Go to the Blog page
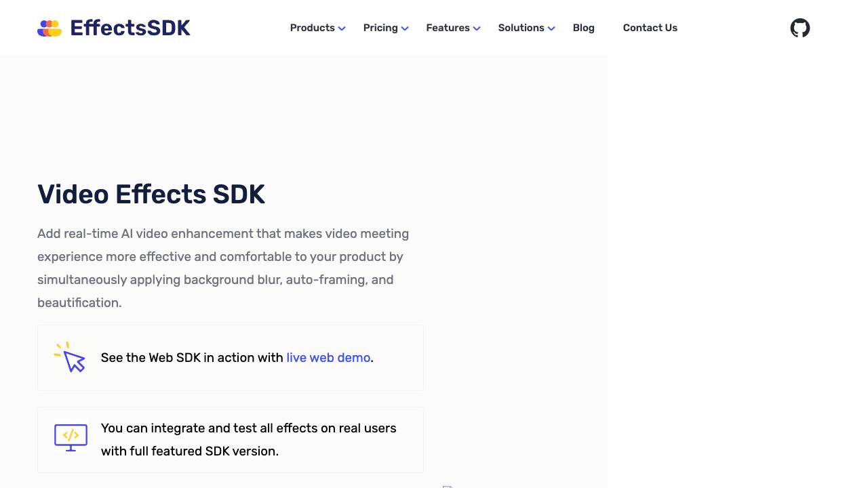This screenshot has height=488, width=868. point(584,28)
